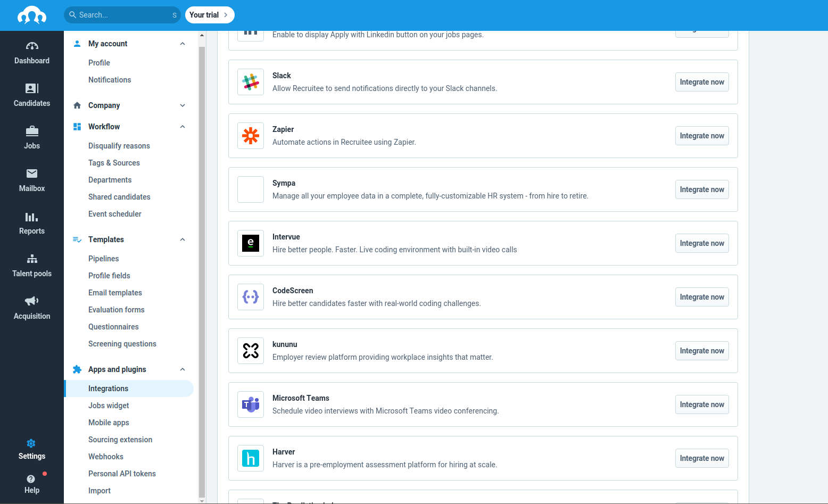Open Jobs widget page
The image size is (828, 504).
point(109,406)
